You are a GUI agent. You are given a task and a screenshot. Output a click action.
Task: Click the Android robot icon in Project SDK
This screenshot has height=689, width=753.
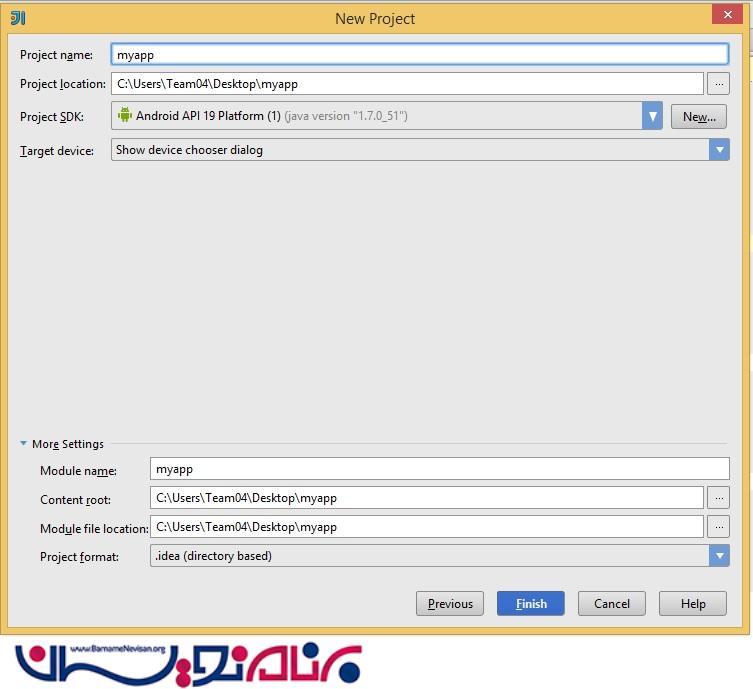[125, 116]
